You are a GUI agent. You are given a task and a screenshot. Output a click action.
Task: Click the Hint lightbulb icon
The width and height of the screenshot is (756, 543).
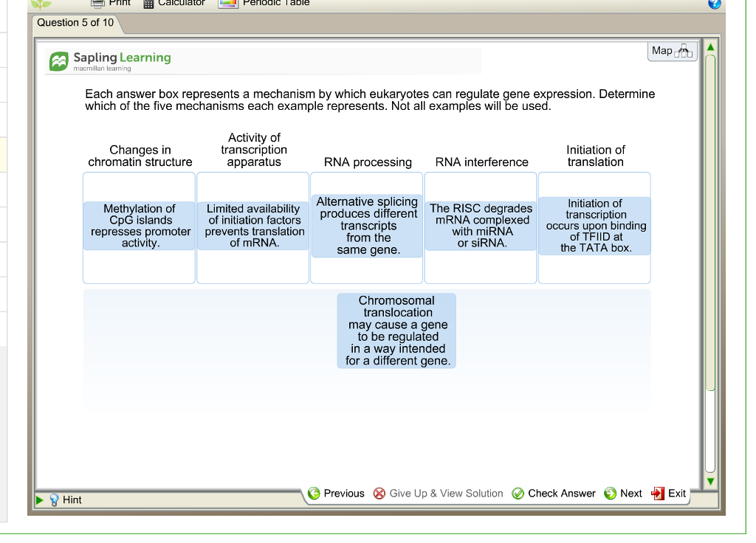[x=54, y=499]
